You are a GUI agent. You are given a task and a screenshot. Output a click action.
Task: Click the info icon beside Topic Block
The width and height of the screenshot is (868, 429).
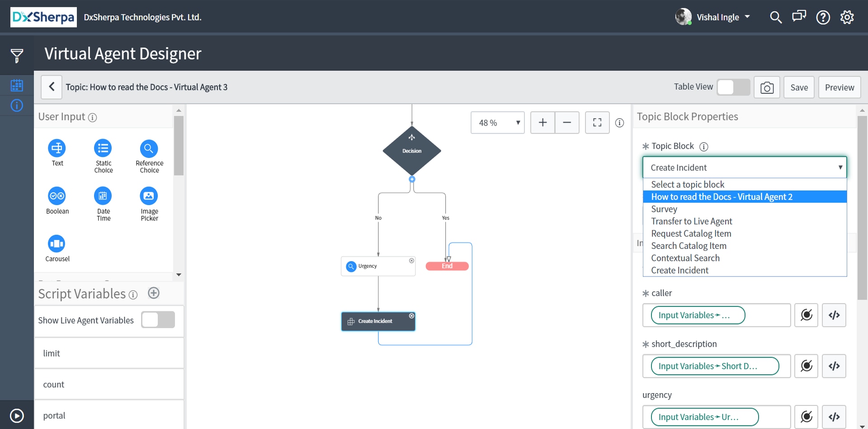[x=703, y=147]
